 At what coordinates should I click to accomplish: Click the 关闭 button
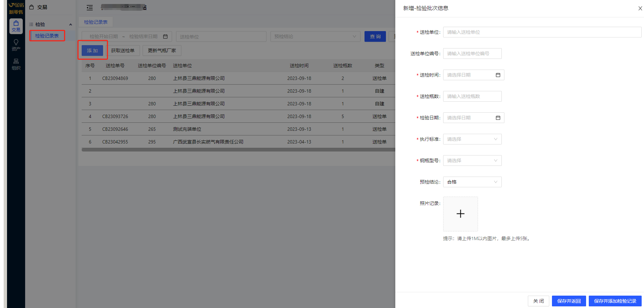click(x=539, y=301)
